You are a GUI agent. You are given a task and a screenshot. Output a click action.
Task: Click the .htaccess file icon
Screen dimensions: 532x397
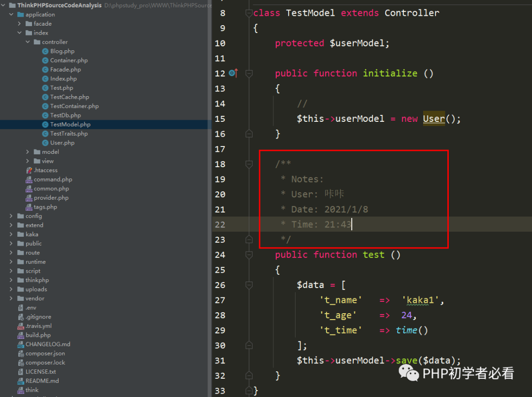(29, 171)
